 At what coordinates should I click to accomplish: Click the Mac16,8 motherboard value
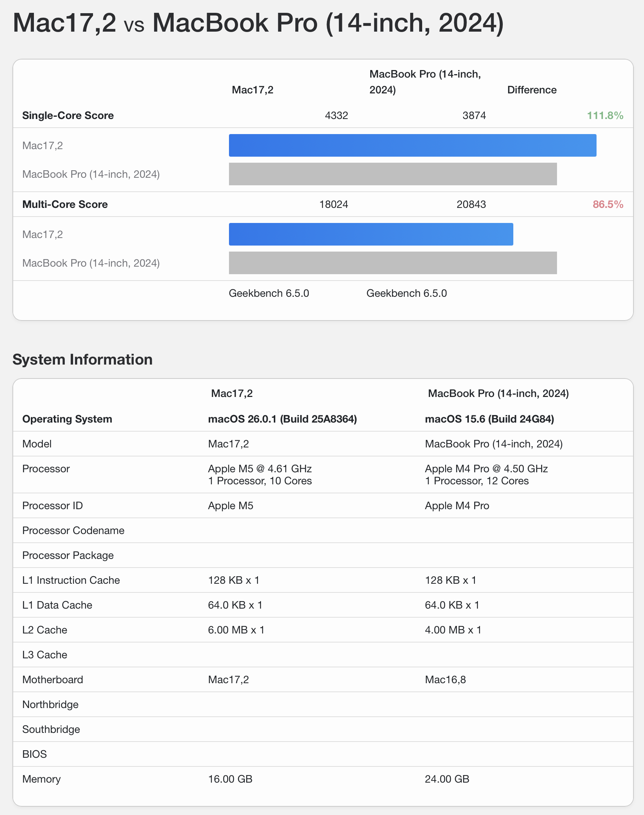click(x=445, y=680)
